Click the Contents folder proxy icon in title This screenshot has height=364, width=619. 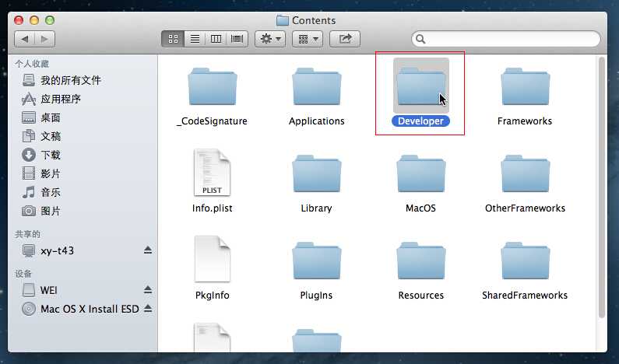tap(283, 20)
